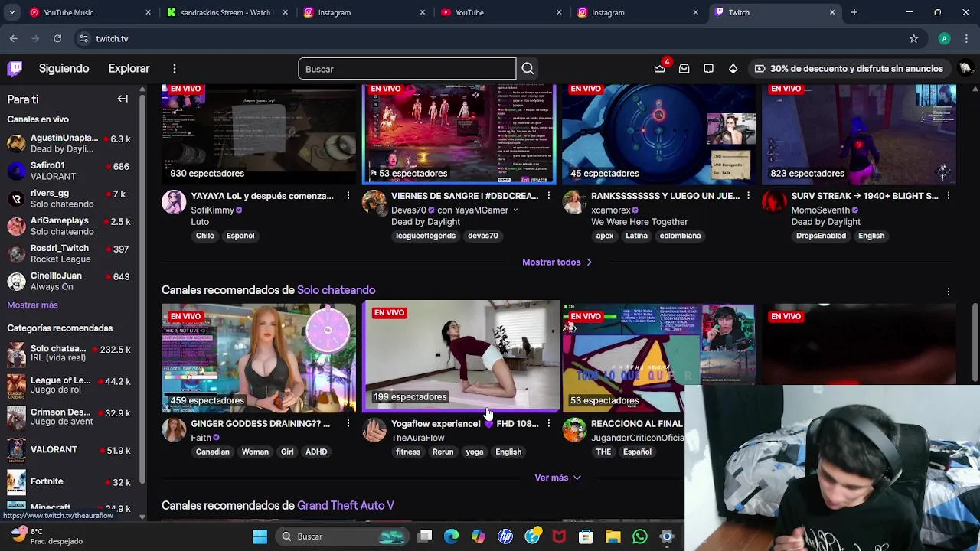Open the Canadian tag under Faith
980x551 pixels.
coord(212,452)
